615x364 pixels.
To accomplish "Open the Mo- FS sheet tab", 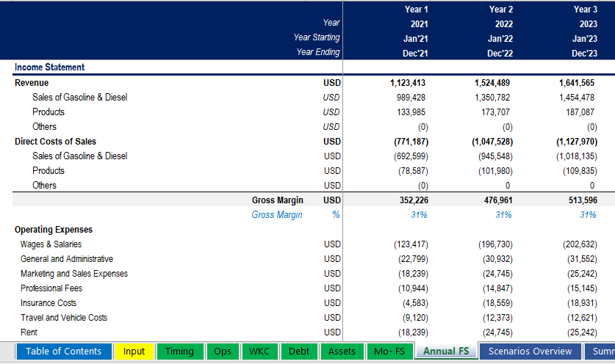I will coord(389,351).
